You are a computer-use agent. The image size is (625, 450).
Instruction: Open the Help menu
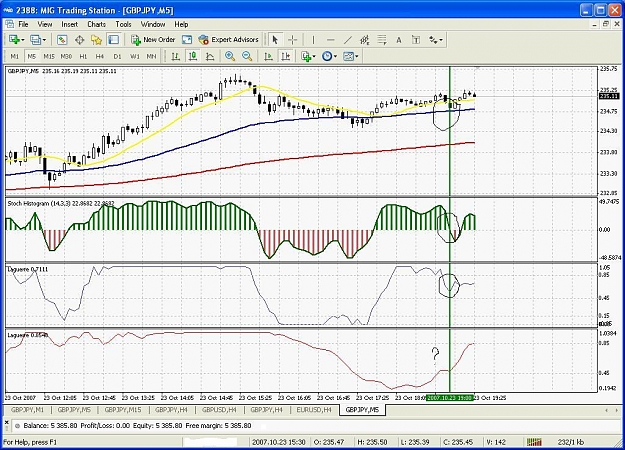click(181, 24)
